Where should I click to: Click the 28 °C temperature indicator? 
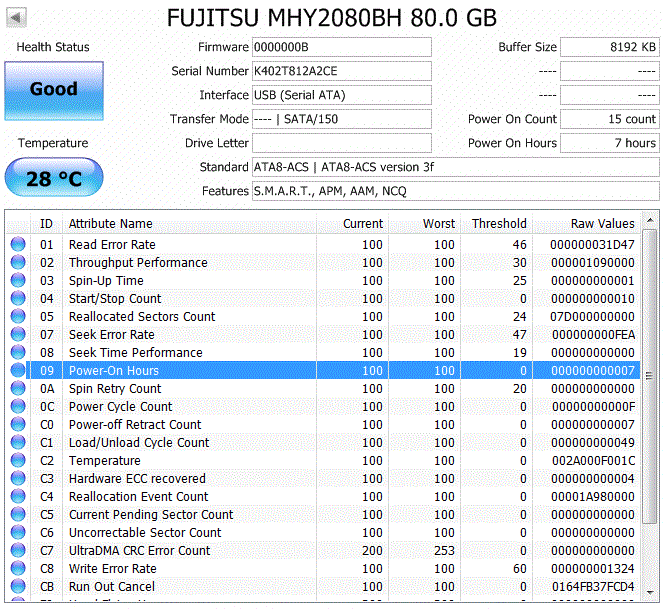click(54, 178)
